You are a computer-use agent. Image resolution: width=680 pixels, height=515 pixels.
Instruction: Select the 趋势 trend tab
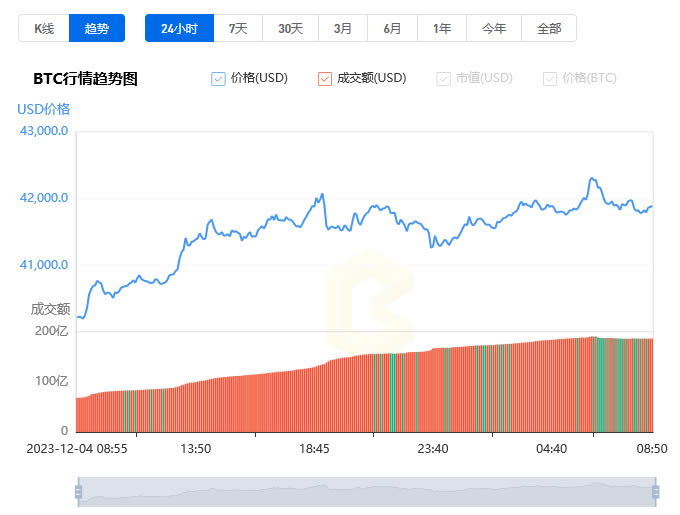[x=97, y=28]
